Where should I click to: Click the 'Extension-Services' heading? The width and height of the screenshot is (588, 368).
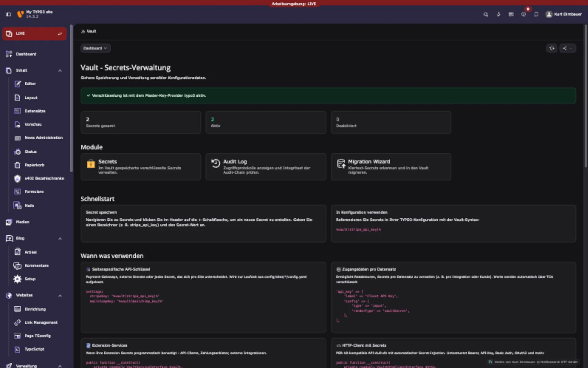pyautogui.click(x=109, y=345)
